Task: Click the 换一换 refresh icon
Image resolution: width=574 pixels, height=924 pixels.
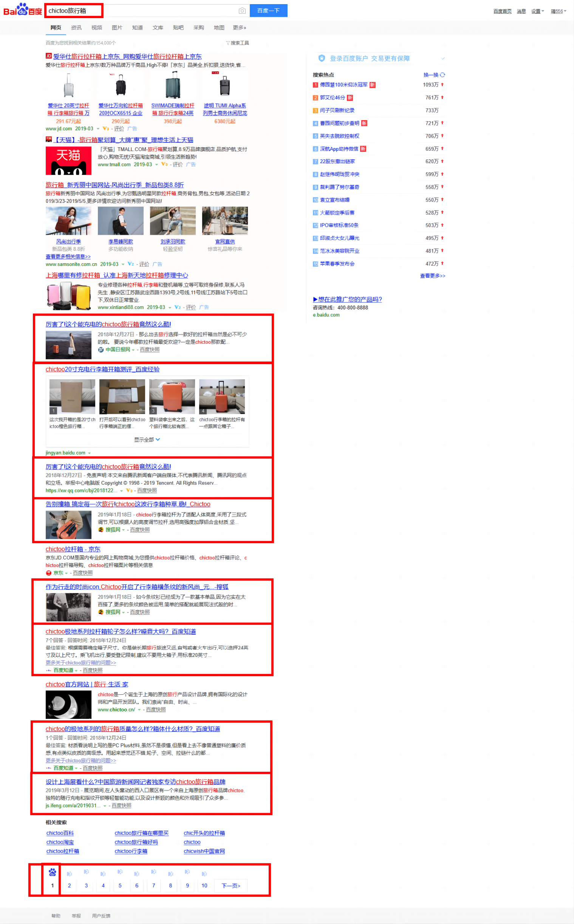Action: 442,75
